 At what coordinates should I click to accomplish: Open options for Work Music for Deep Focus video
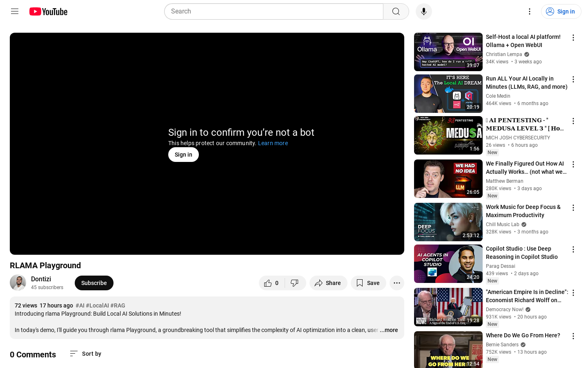(x=573, y=208)
